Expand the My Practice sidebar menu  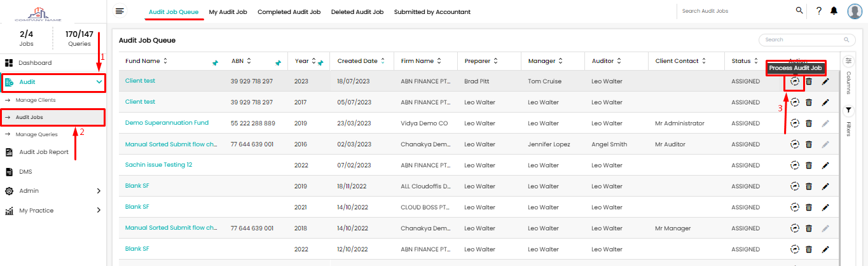[x=99, y=211]
